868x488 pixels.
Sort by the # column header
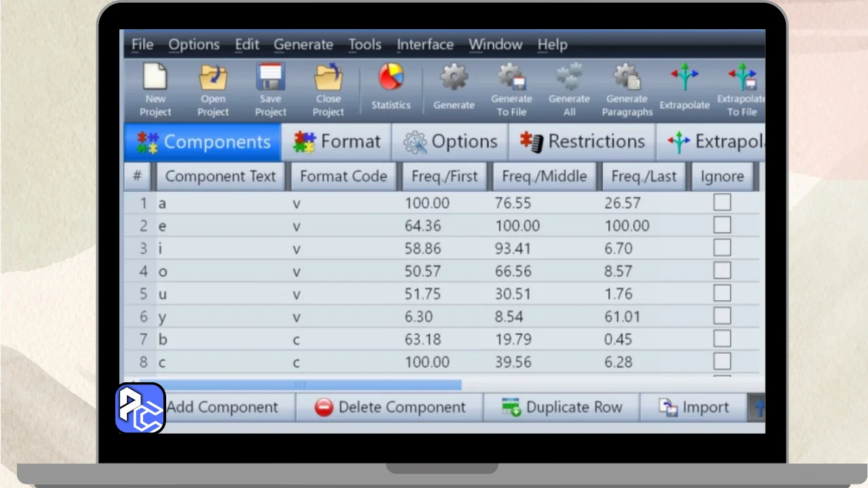(137, 176)
